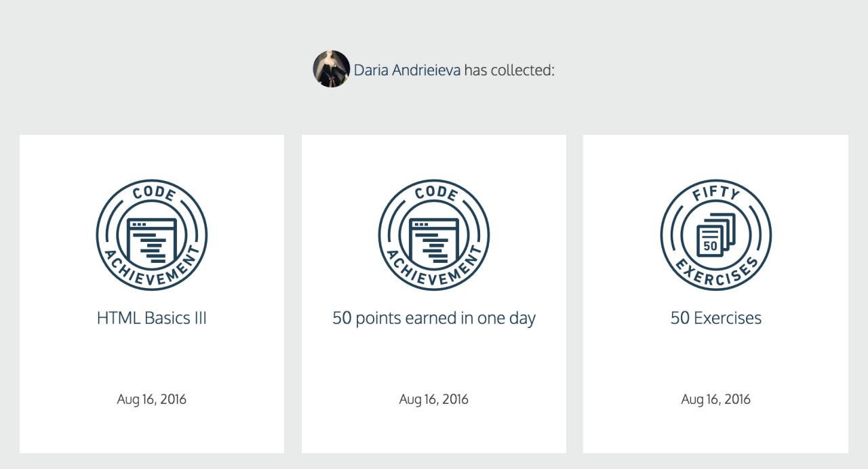
Task: Click the curved "EXERCISES" text on badge
Action: point(716,275)
